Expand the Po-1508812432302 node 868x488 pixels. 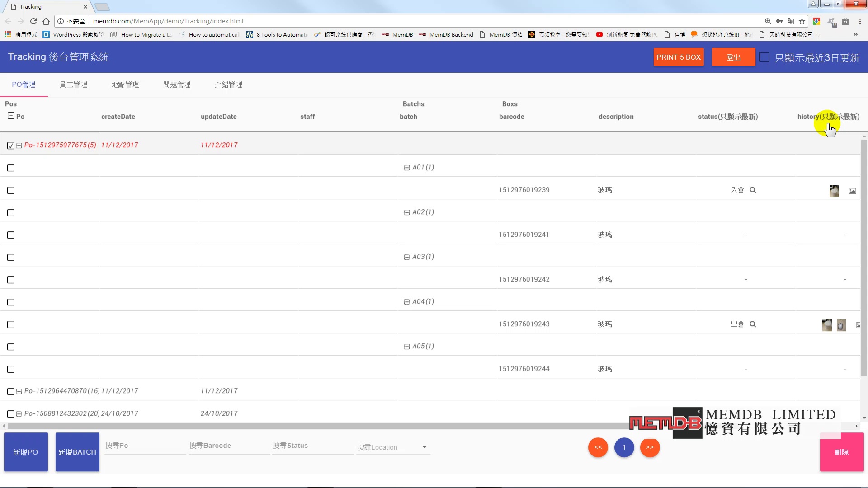pos(19,414)
